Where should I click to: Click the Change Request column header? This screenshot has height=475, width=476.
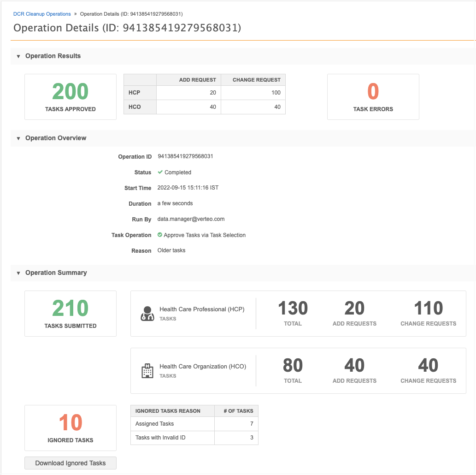256,80
